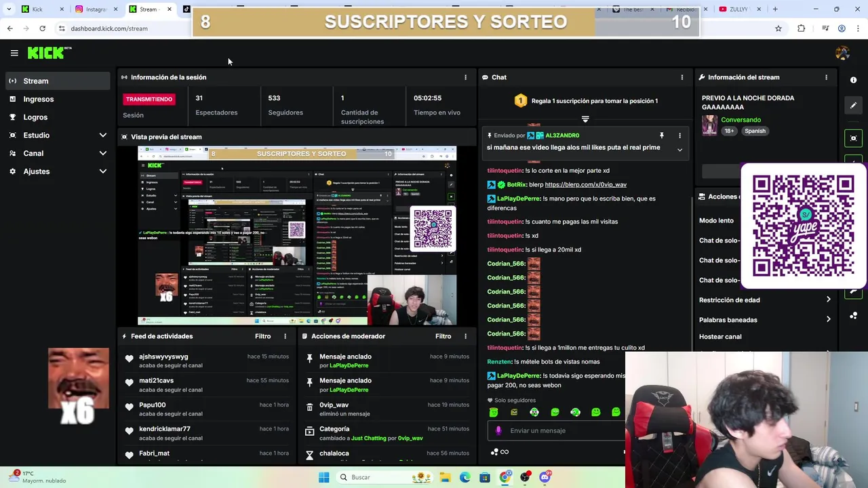The image size is (868, 488).
Task: Open File Explorer from the taskbar
Action: [x=445, y=477]
